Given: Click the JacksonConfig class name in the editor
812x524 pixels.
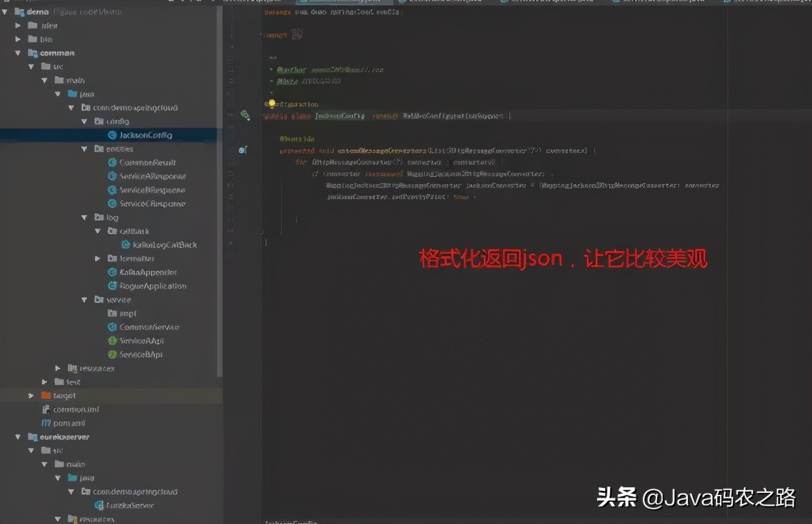Looking at the screenshot, I should click(x=340, y=116).
